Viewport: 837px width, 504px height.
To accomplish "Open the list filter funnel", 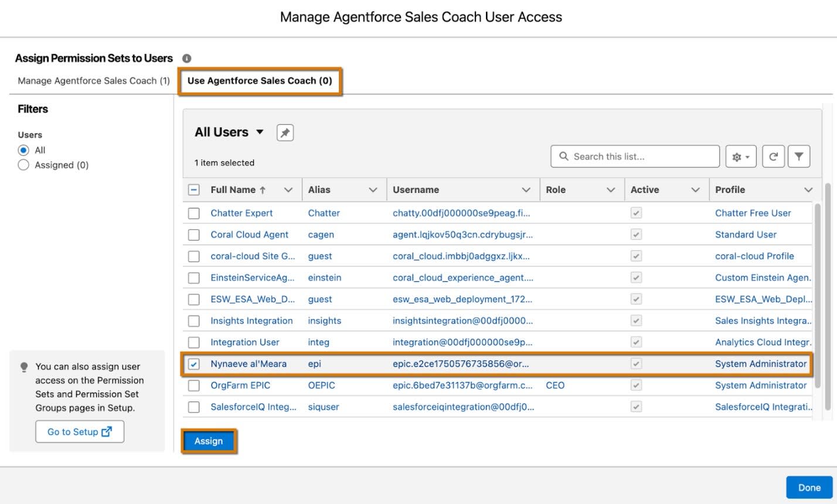I will click(x=799, y=156).
